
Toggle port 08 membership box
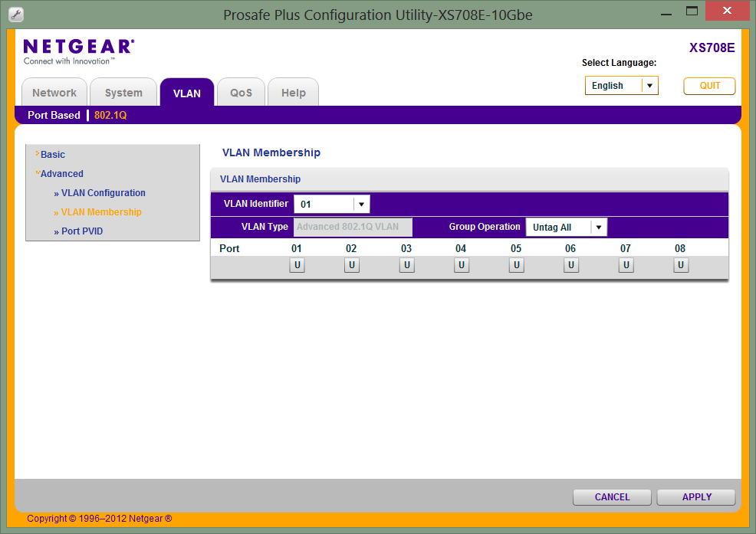(x=681, y=265)
